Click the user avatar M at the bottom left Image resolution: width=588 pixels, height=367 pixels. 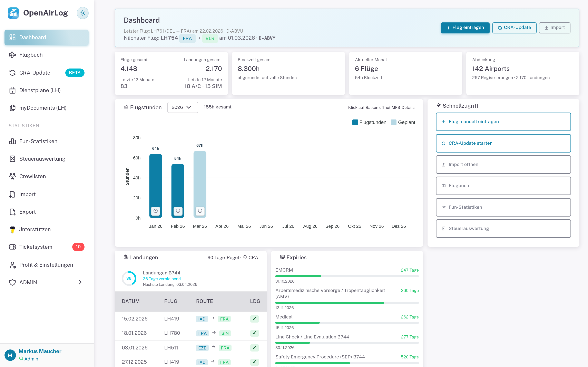click(x=10, y=355)
